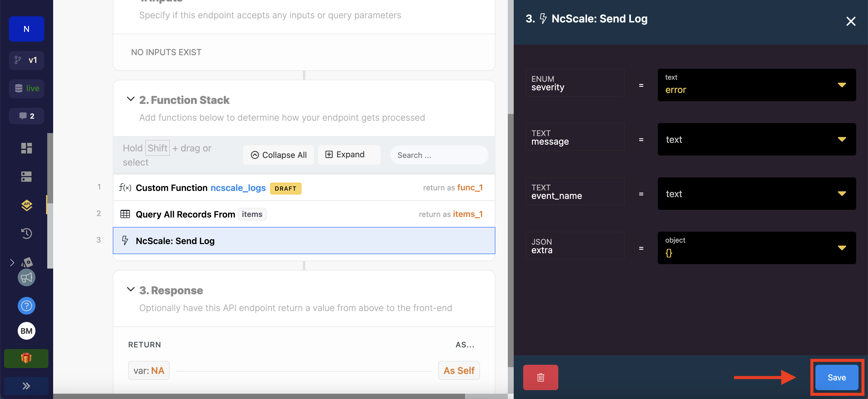Click the table icon of Query All Records
This screenshot has height=399, width=868.
pyautogui.click(x=125, y=214)
